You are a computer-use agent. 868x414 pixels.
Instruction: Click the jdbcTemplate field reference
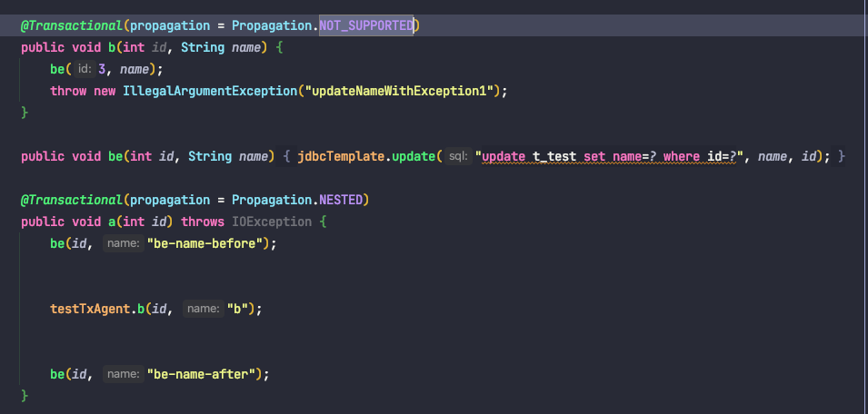pyautogui.click(x=341, y=156)
